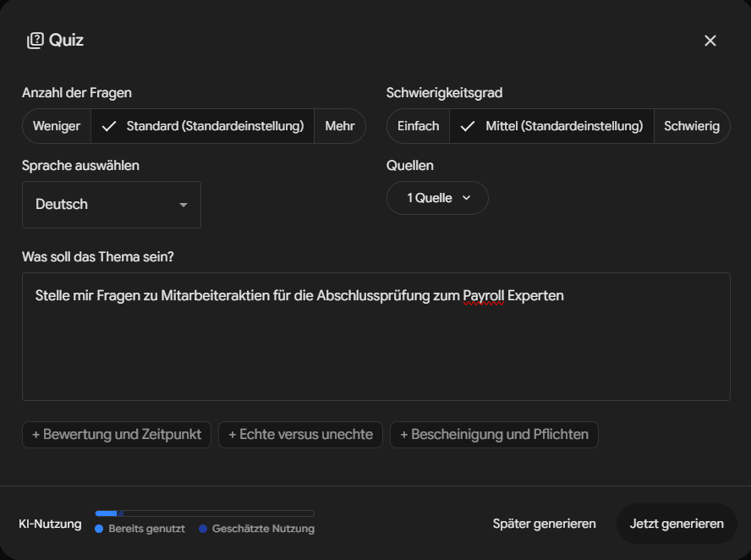This screenshot has height=560, width=751.
Task: Choose Mittel (Standardeinstellung) difficulty
Action: (551, 126)
